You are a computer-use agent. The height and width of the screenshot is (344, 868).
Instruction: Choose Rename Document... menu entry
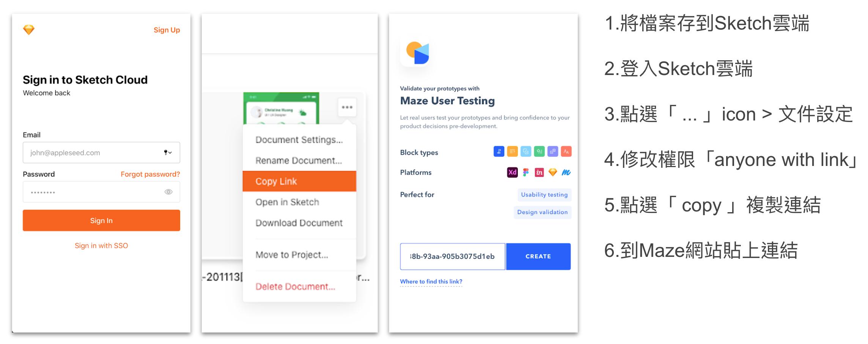[x=299, y=161]
